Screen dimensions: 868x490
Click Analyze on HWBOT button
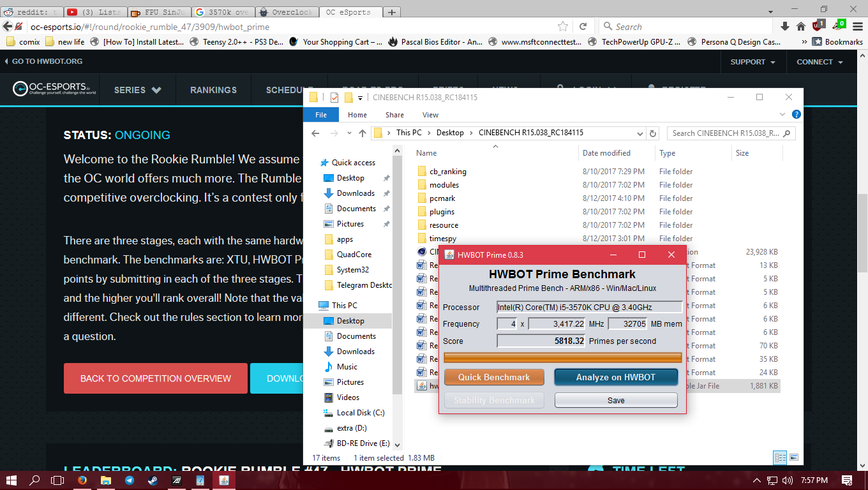tap(616, 377)
